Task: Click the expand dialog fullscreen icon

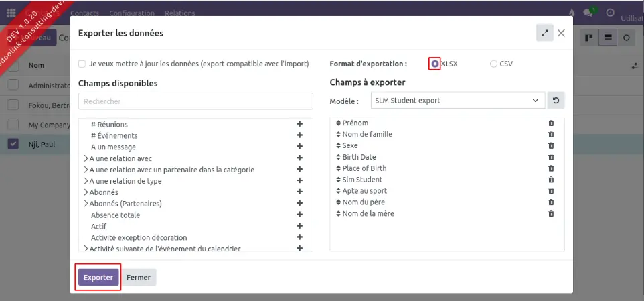Action: pos(544,33)
